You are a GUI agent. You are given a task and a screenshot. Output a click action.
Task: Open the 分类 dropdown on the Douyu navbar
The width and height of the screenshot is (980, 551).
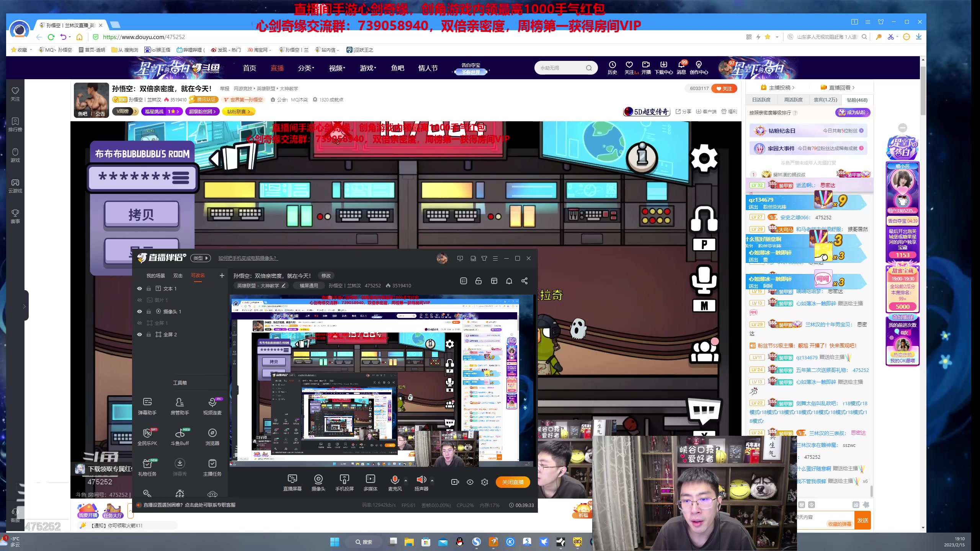pyautogui.click(x=306, y=68)
